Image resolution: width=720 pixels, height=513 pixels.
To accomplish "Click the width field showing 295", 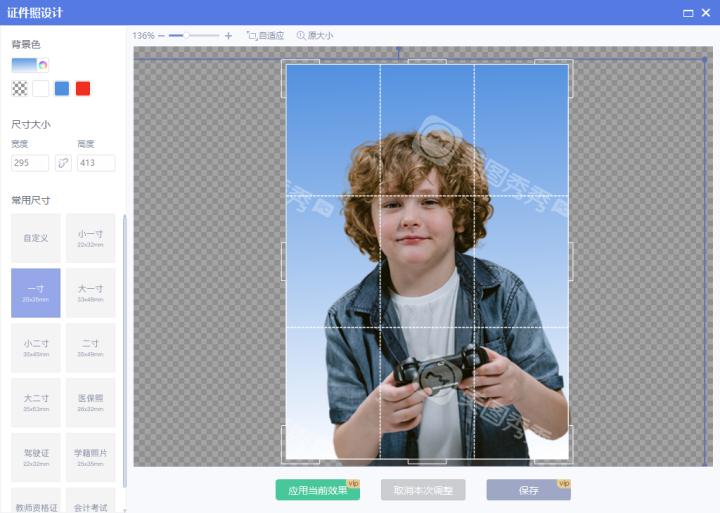I will 30,163.
